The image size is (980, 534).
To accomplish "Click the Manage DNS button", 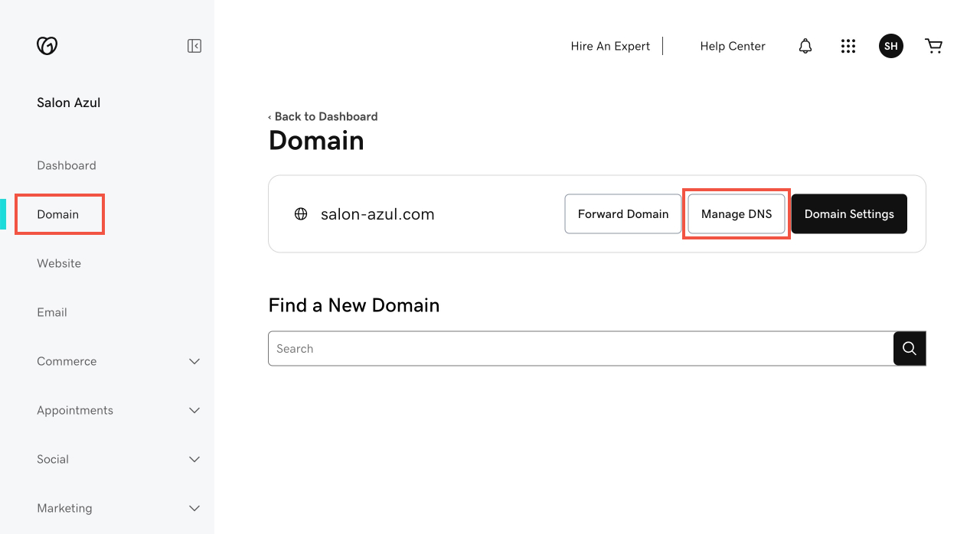I will 736,213.
